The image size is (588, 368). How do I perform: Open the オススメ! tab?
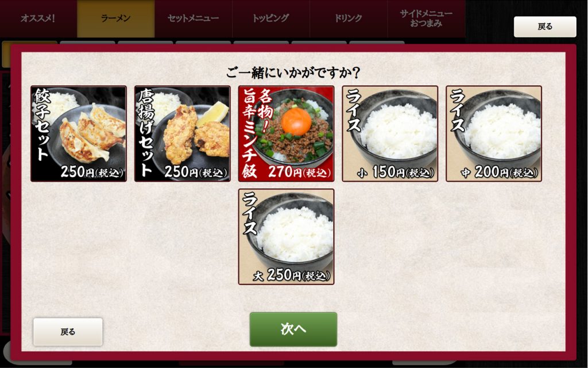point(38,18)
